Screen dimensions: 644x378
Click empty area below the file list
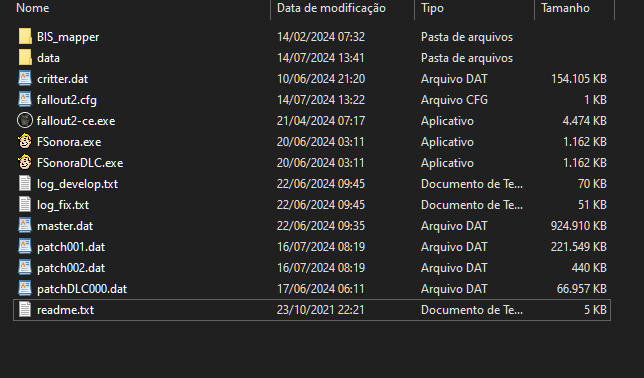[x=312, y=349]
